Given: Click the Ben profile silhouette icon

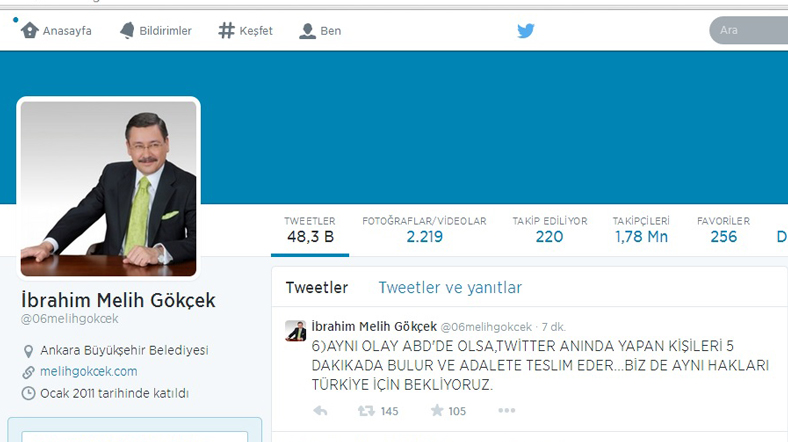Looking at the screenshot, I should click(307, 31).
